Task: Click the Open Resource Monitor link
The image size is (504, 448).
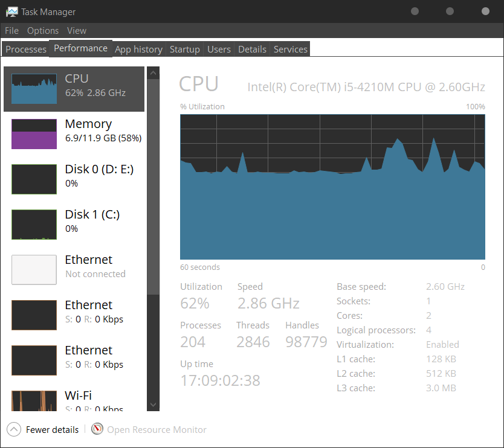Action: tap(157, 430)
